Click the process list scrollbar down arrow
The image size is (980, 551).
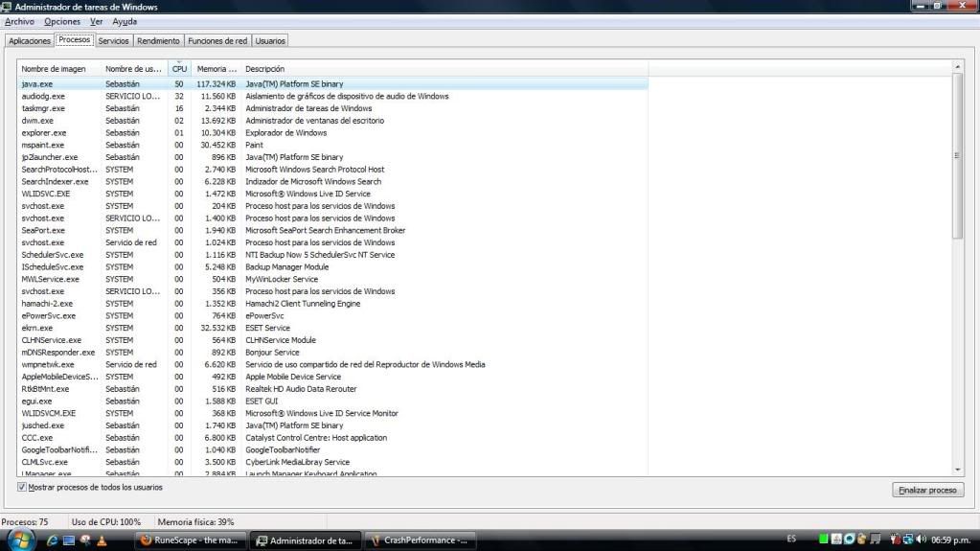tap(958, 470)
